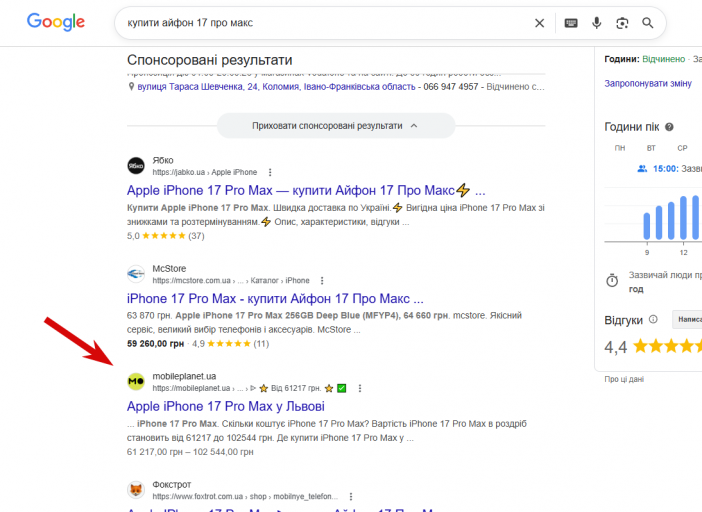Open the on-screen keyboard icon
Image resolution: width=702 pixels, height=512 pixels.
point(571,23)
